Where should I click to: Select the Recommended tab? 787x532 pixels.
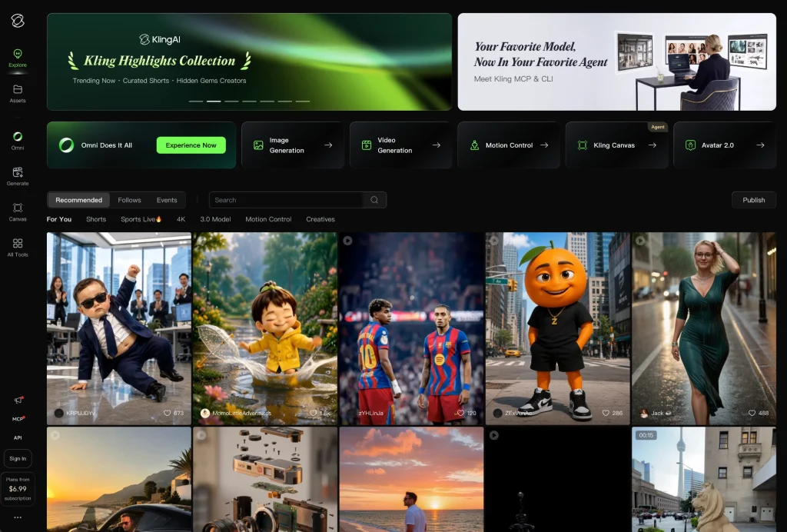[79, 200]
